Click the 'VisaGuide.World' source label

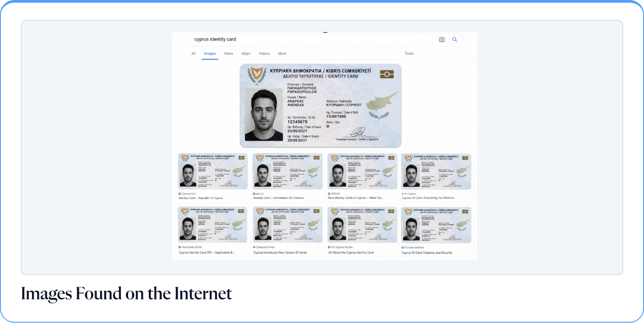click(192, 247)
